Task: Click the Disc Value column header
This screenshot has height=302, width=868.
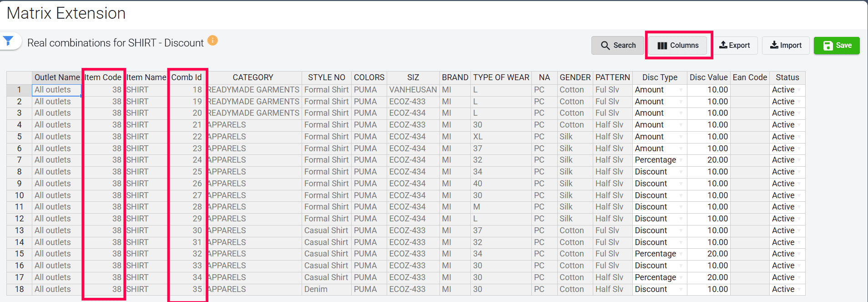Action: pos(708,77)
